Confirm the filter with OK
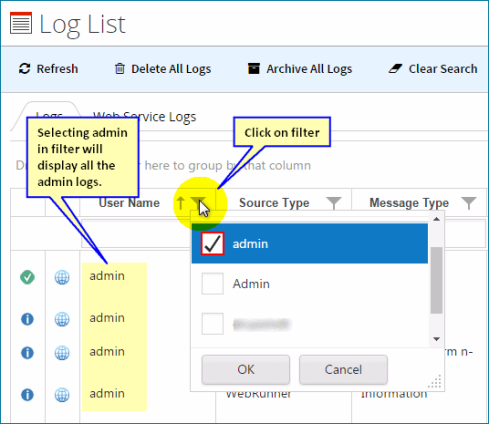489x424 pixels. (x=246, y=370)
